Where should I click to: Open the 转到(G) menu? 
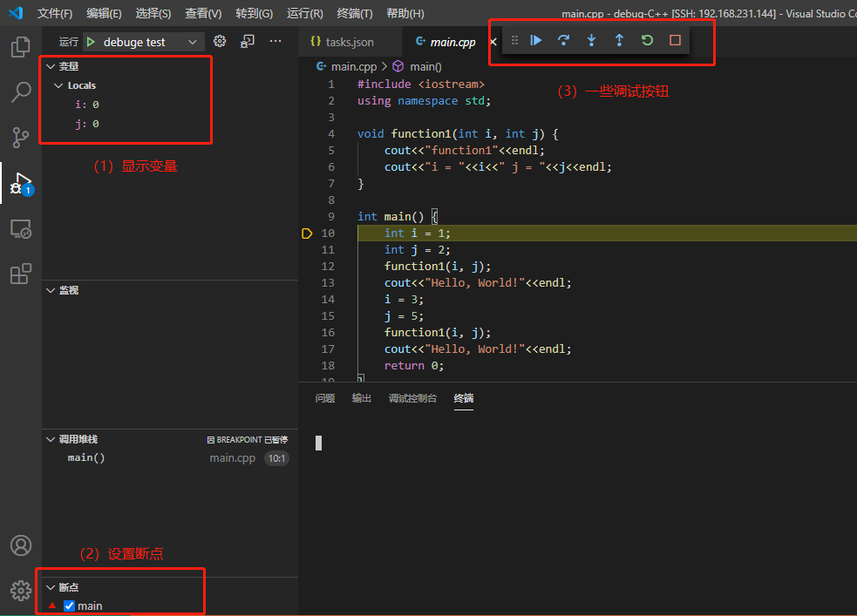(255, 13)
